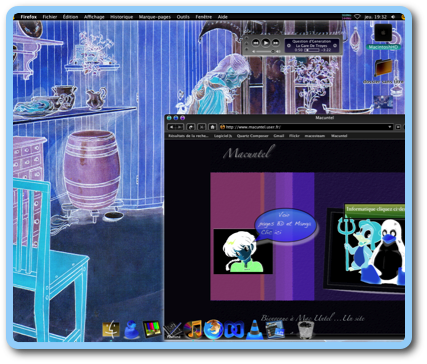Reload the page in the browser toolbar

point(191,127)
